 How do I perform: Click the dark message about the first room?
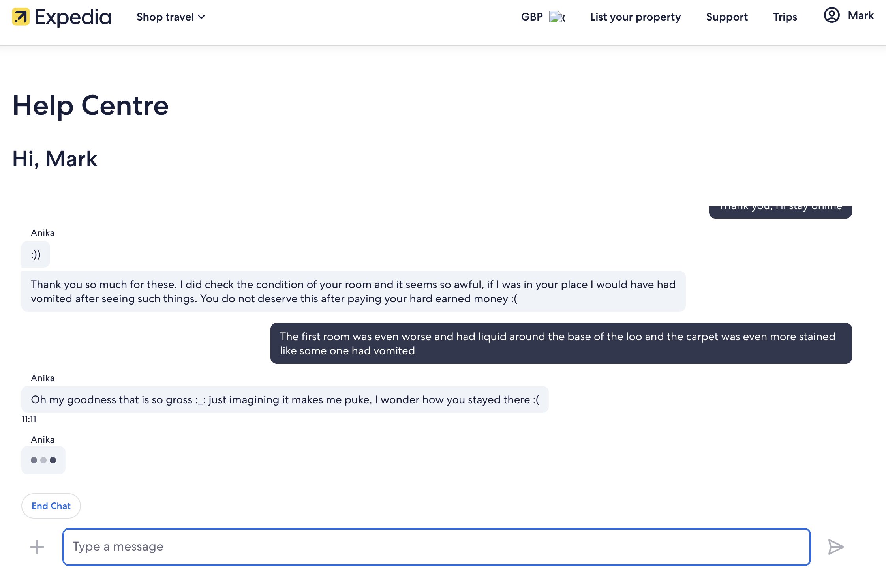(561, 343)
